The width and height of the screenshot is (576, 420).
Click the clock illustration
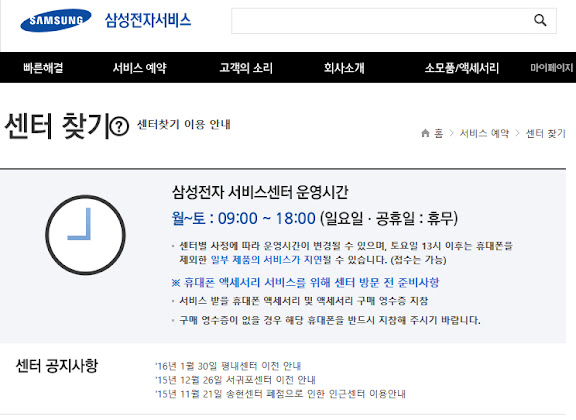(85, 235)
